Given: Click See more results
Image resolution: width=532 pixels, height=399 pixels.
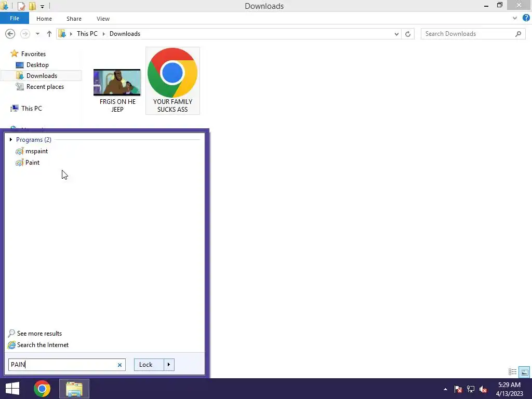Looking at the screenshot, I should click(x=35, y=334).
